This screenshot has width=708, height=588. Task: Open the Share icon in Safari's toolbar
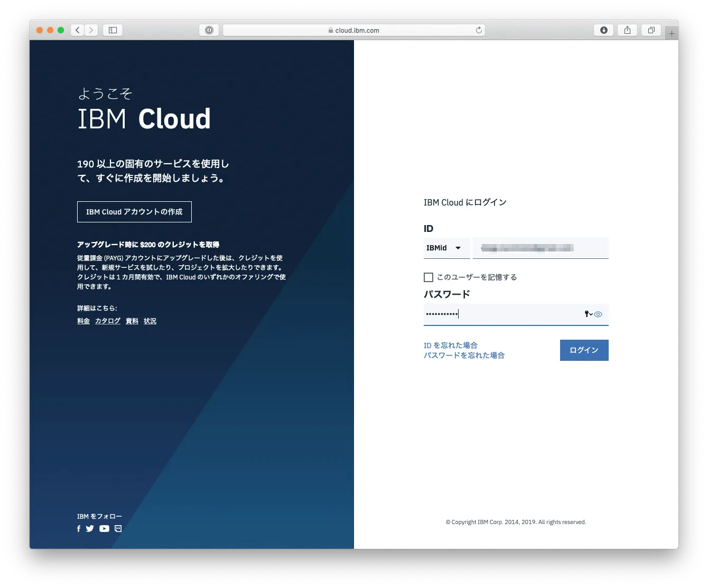(627, 30)
